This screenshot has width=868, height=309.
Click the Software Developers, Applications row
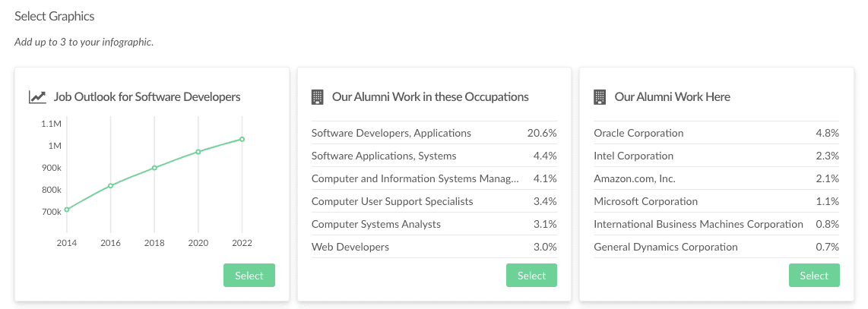coord(434,133)
